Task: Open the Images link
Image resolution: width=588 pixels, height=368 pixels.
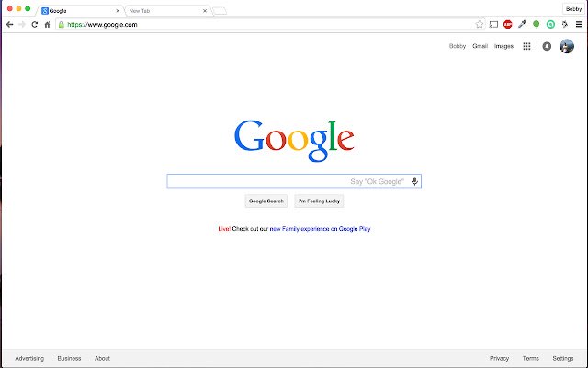Action: click(503, 46)
